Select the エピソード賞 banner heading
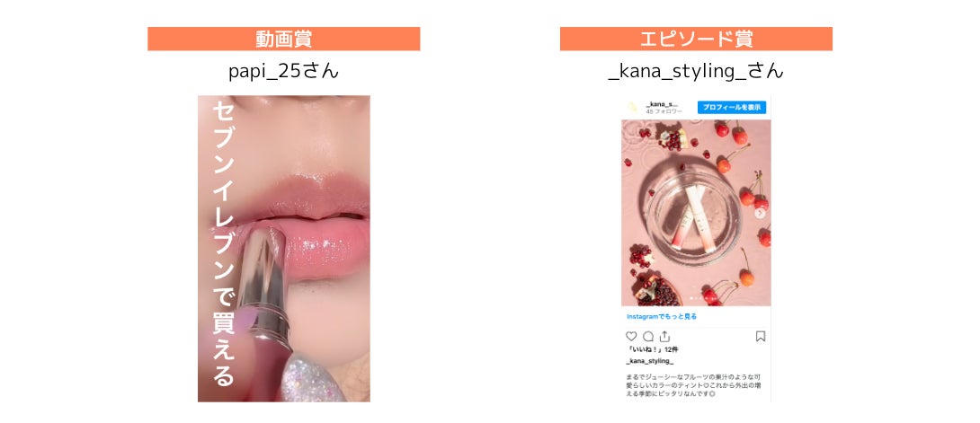The image size is (980, 423). [x=696, y=39]
